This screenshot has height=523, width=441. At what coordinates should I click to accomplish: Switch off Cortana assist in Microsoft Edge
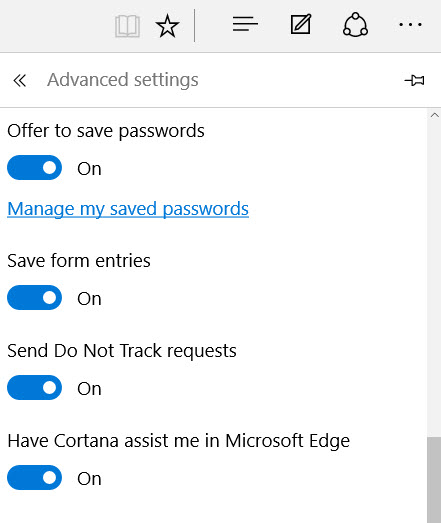(34, 478)
